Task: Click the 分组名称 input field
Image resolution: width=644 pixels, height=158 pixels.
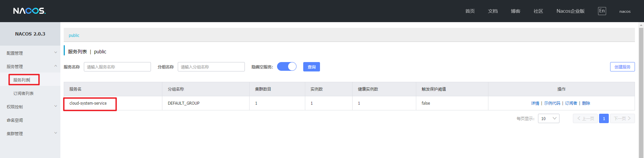Action: pos(211,67)
